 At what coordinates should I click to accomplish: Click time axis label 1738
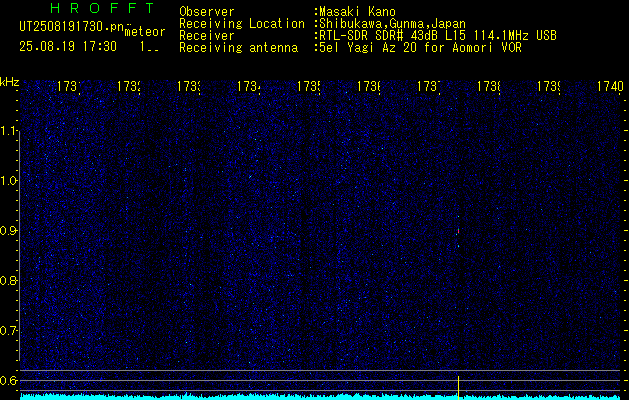click(x=489, y=86)
